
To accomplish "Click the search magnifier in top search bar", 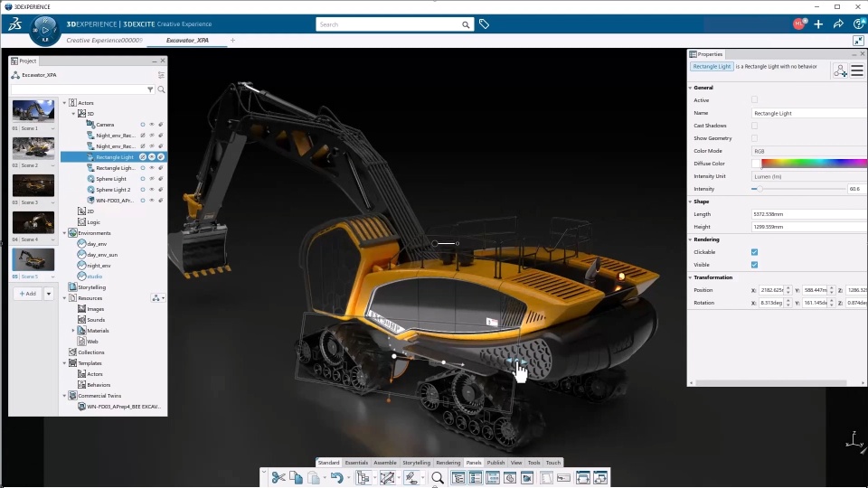I will click(466, 24).
